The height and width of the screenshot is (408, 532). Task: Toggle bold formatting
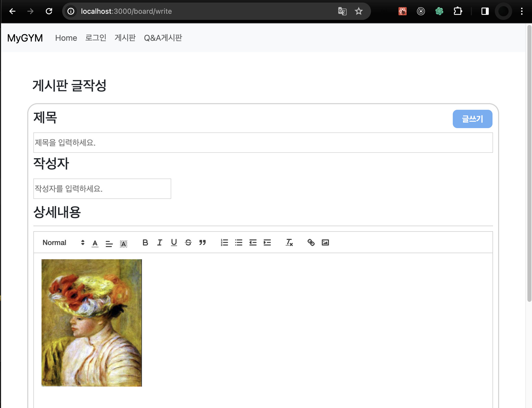[x=145, y=242]
